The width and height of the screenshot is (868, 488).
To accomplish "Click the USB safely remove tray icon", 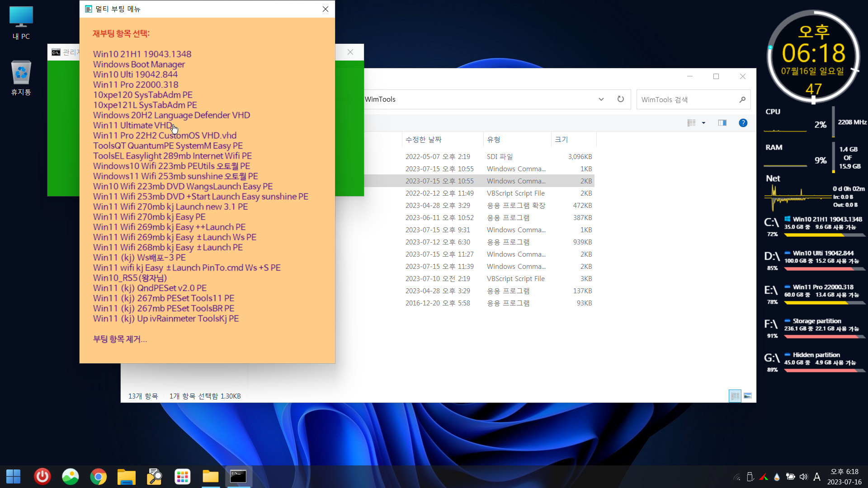I will (750, 477).
